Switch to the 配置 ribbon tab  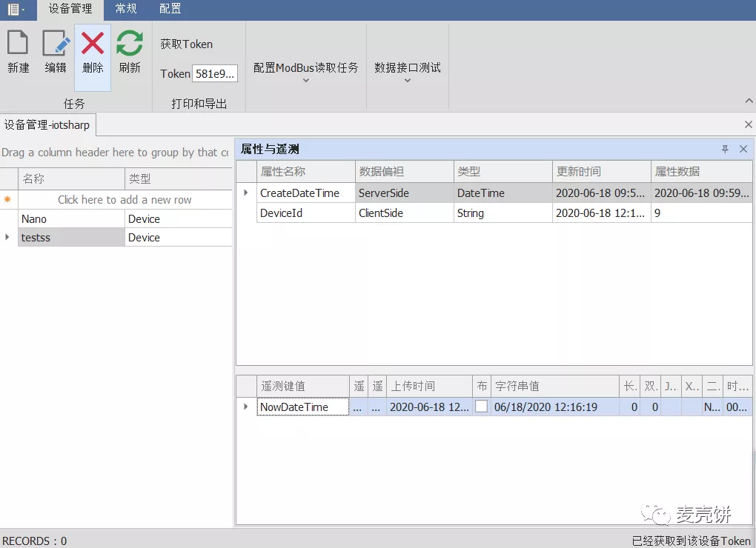click(x=170, y=9)
